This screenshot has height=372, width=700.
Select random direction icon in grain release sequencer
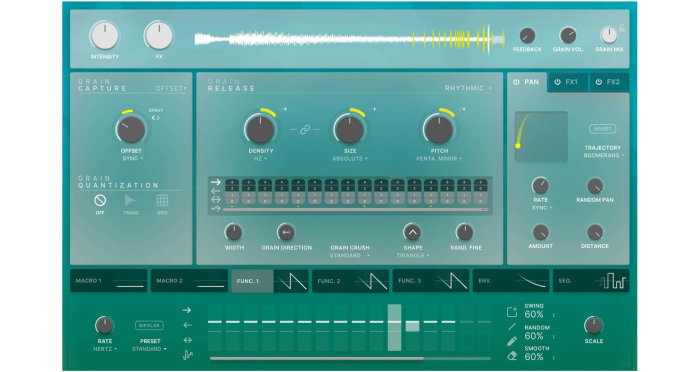tap(216, 208)
